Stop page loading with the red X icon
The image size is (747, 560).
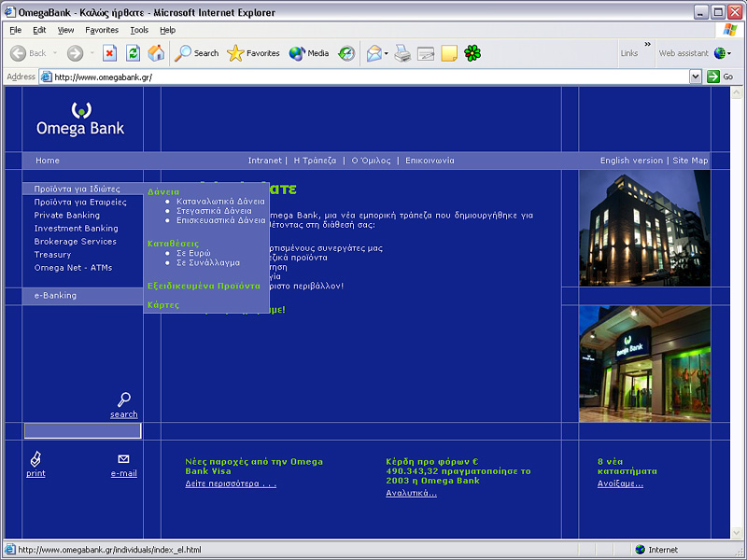109,53
